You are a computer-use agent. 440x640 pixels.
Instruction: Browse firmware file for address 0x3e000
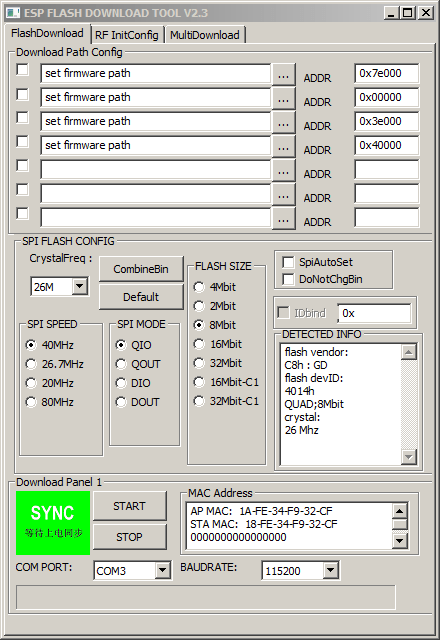284,123
